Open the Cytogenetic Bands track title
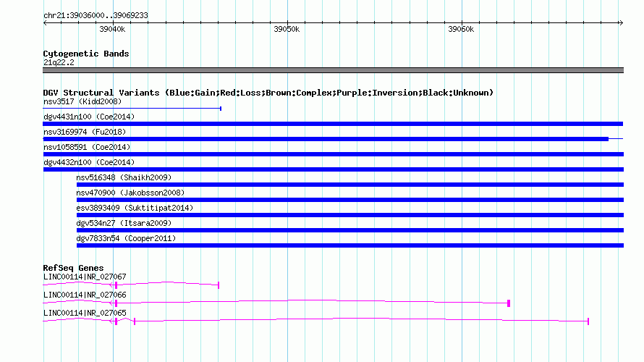Screen dimensions: 644x362 (86, 54)
